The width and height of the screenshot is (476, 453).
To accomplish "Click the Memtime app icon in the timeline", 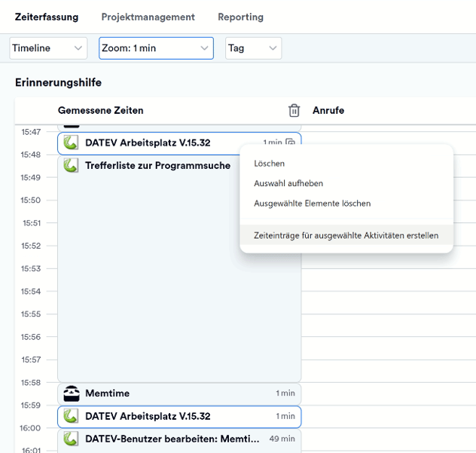I will click(x=72, y=393).
